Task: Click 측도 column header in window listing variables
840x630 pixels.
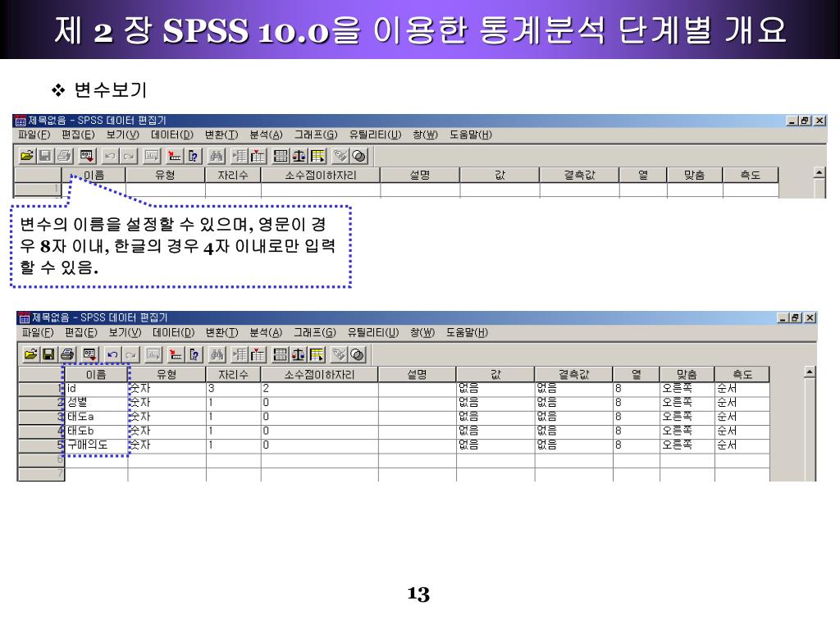Action: click(x=742, y=374)
